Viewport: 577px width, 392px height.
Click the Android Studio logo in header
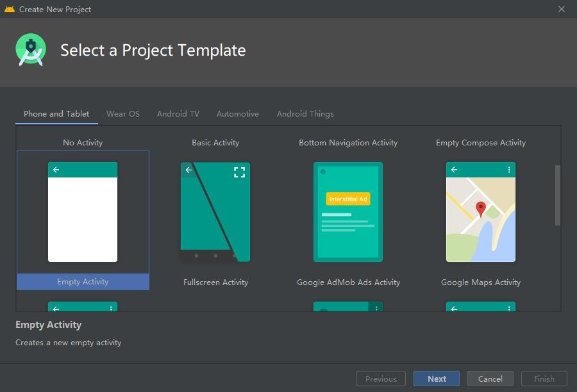(x=31, y=51)
